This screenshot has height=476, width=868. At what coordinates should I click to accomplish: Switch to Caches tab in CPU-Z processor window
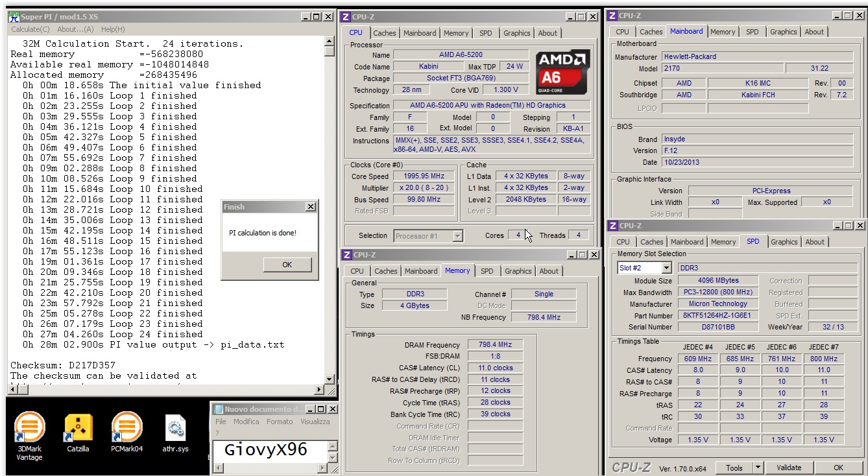pos(384,33)
